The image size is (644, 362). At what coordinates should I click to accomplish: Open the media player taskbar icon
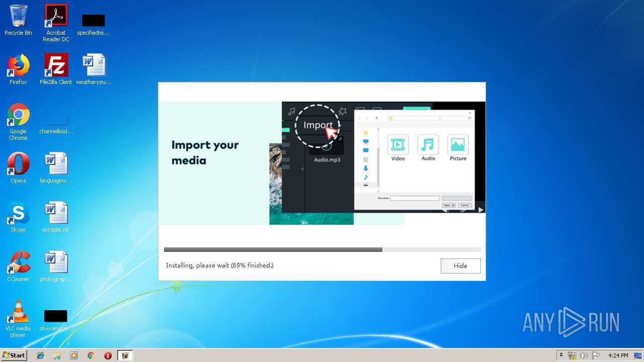click(74, 355)
